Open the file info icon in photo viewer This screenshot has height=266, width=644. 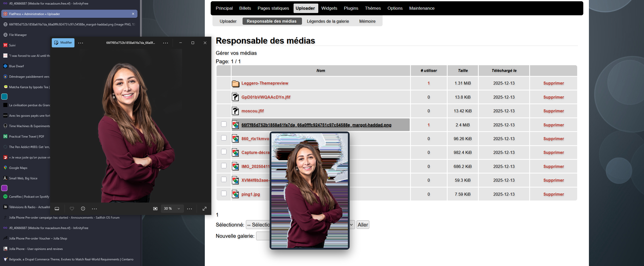tap(83, 209)
